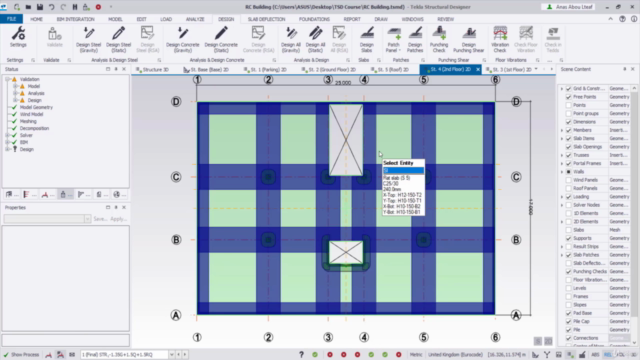Run Design Concrete (Gravity)
This screenshot has height=360, width=640.
coord(182,40)
